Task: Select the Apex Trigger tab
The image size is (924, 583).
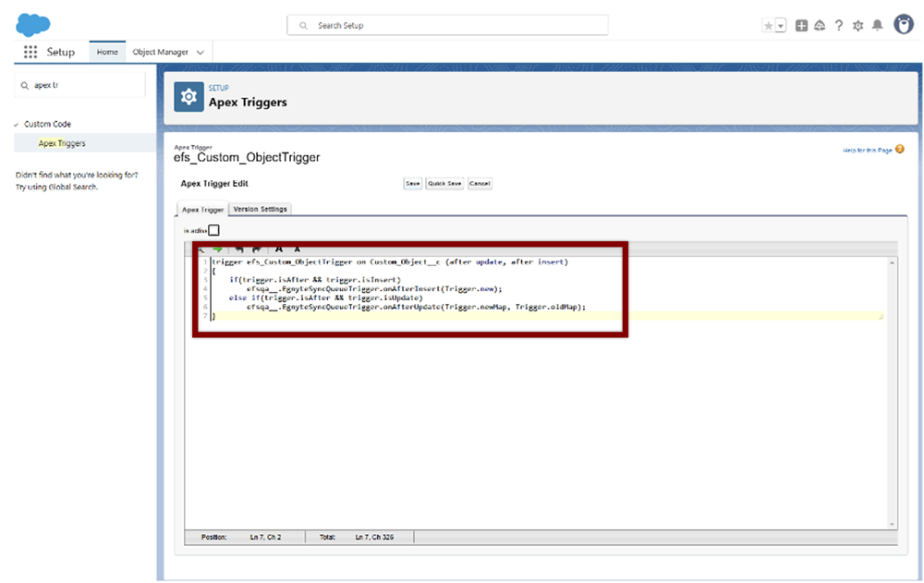Action: [x=202, y=209]
